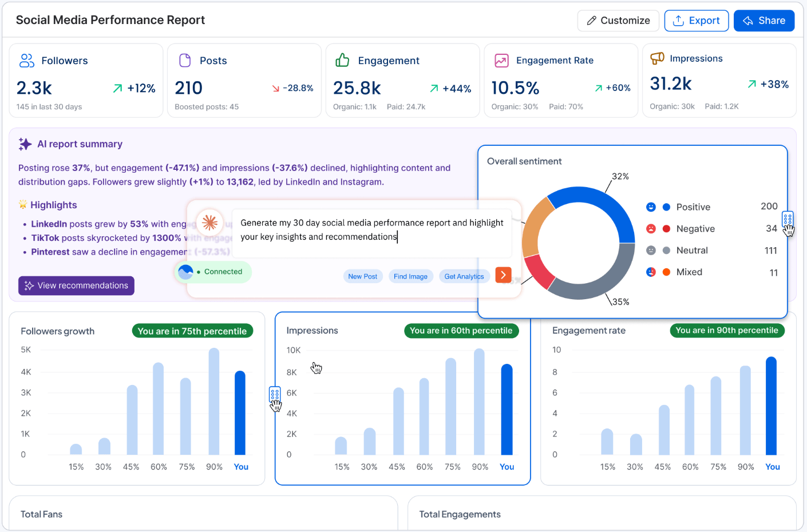Click the -28.8% posts trend arrow
This screenshot has width=807, height=532.
pos(276,88)
